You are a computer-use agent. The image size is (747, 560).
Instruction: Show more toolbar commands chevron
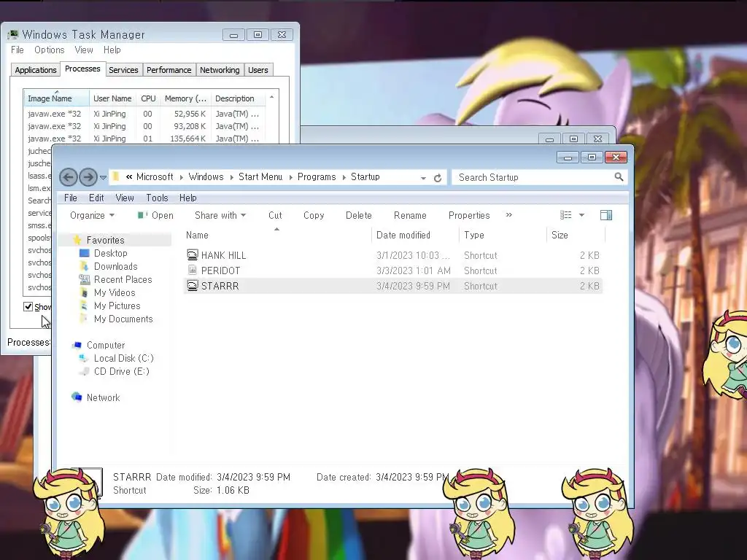[x=508, y=215]
